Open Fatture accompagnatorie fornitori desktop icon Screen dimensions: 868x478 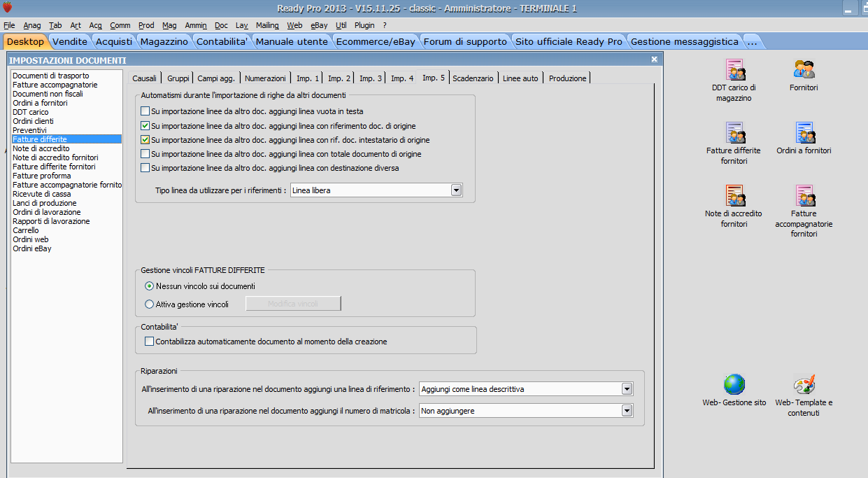coord(804,196)
